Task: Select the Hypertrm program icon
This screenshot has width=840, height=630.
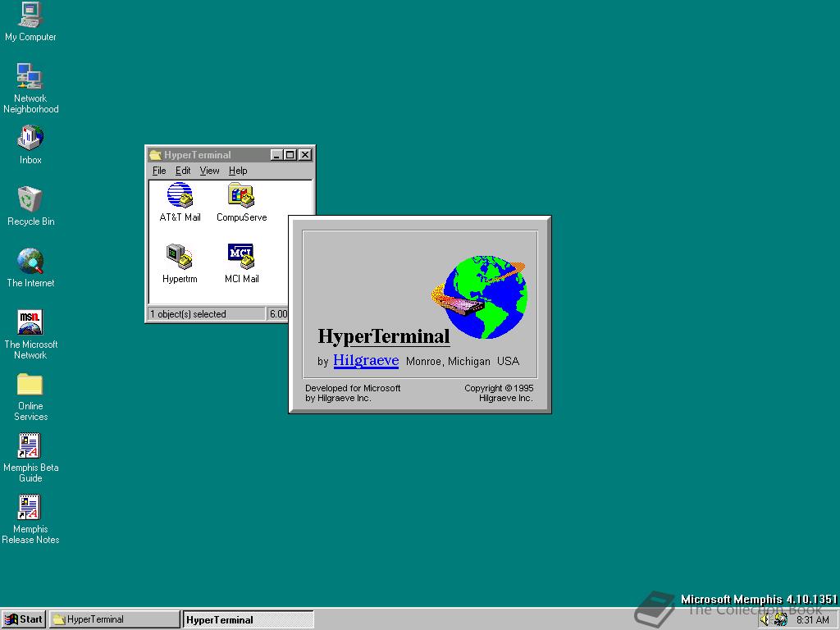Action: (x=180, y=258)
